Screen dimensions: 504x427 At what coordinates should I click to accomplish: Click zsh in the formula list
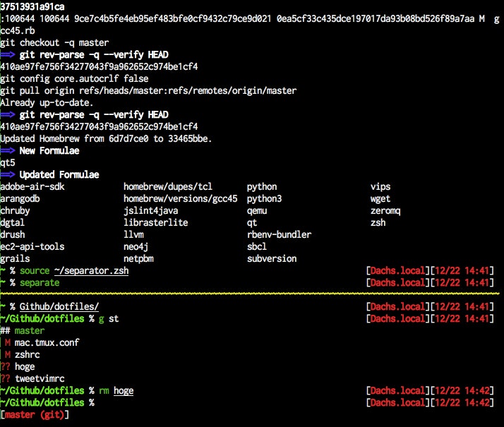coord(378,222)
